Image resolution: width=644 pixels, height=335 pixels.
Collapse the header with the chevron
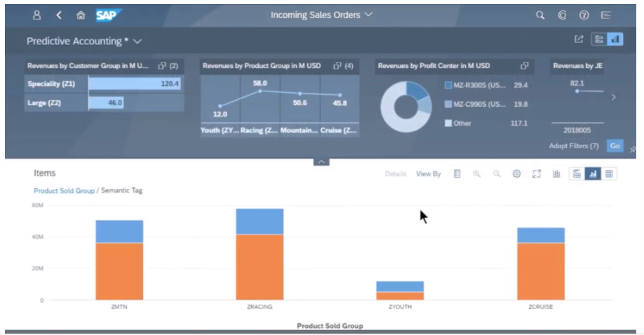pos(321,162)
